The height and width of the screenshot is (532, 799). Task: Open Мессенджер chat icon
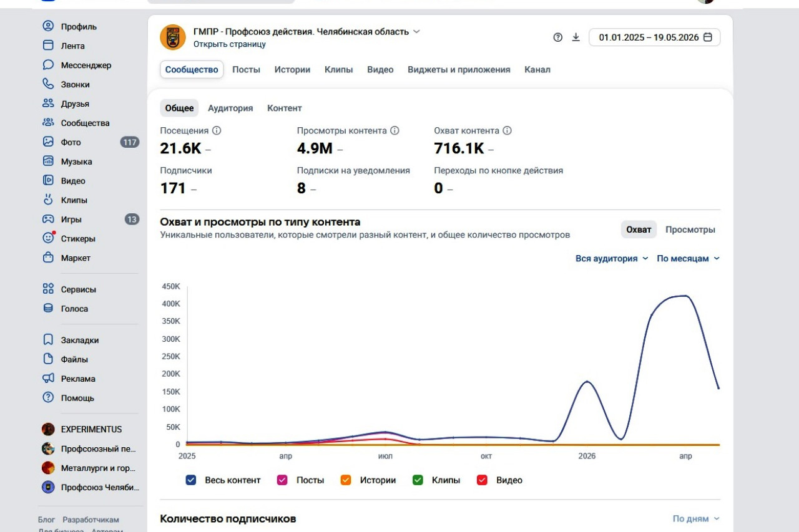(x=48, y=65)
